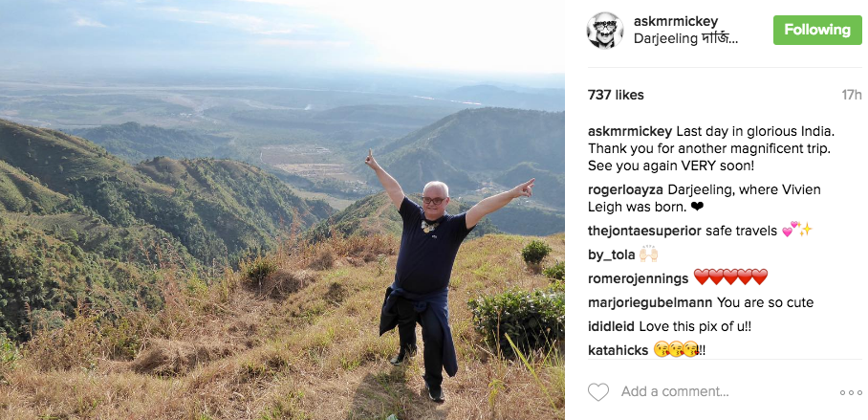Image resolution: width=868 pixels, height=420 pixels.
Task: Click askmrmickey username in caption
Action: click(630, 132)
